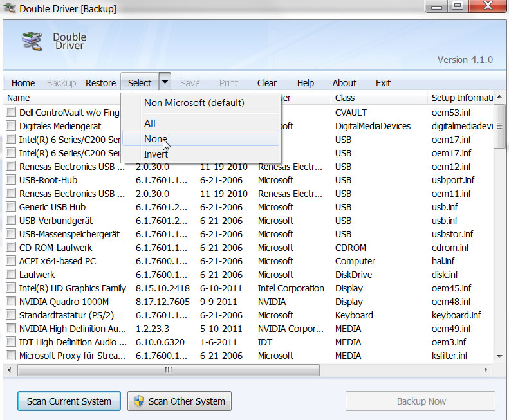Image resolution: width=509 pixels, height=420 pixels.
Task: Go to the Home toolbar item
Action: coord(23,83)
